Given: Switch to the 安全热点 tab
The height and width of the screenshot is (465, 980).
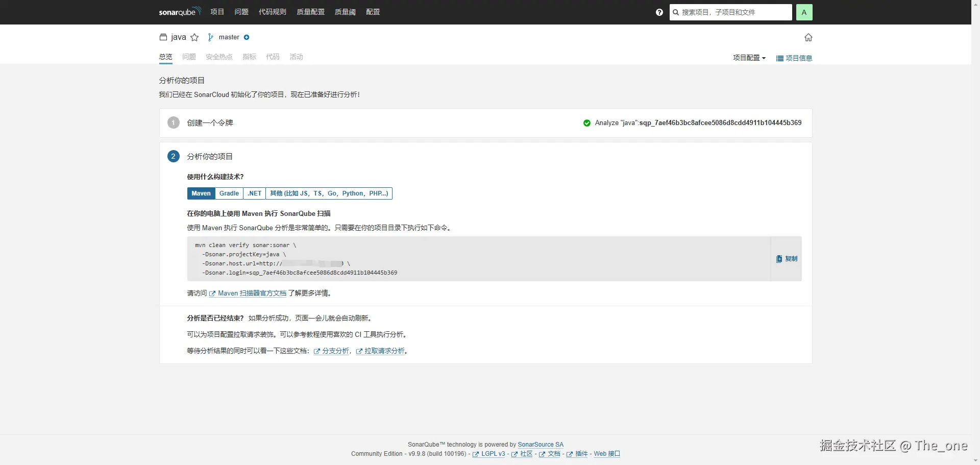Looking at the screenshot, I should click(219, 57).
